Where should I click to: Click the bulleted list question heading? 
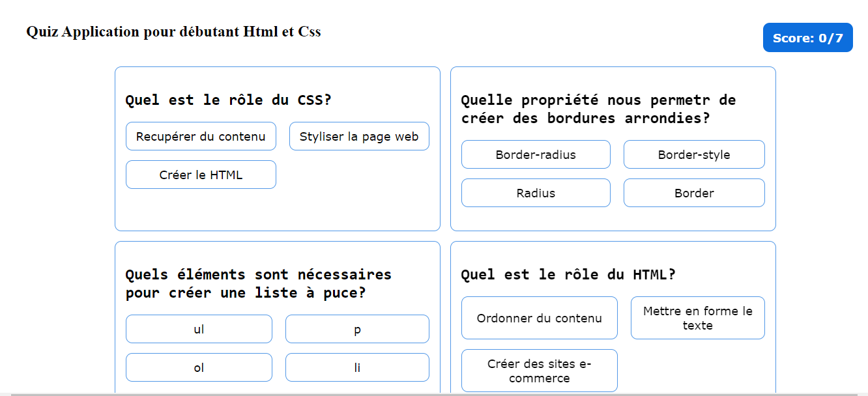pyautogui.click(x=258, y=284)
